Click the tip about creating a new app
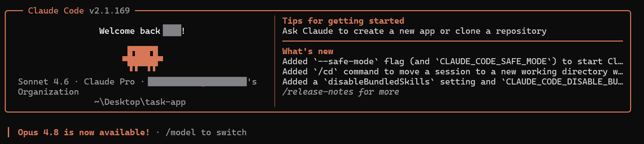Screen dimensions: 644x144 point(415,31)
